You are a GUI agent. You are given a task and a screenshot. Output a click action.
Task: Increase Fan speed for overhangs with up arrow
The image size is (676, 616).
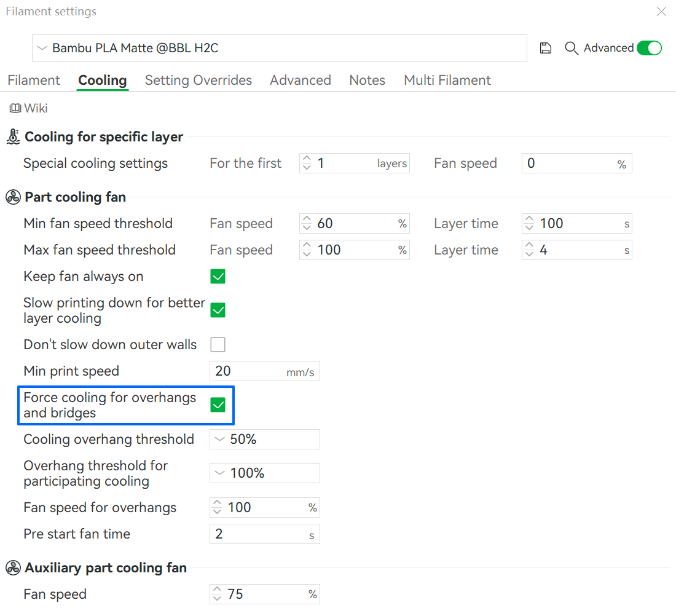coord(217,502)
